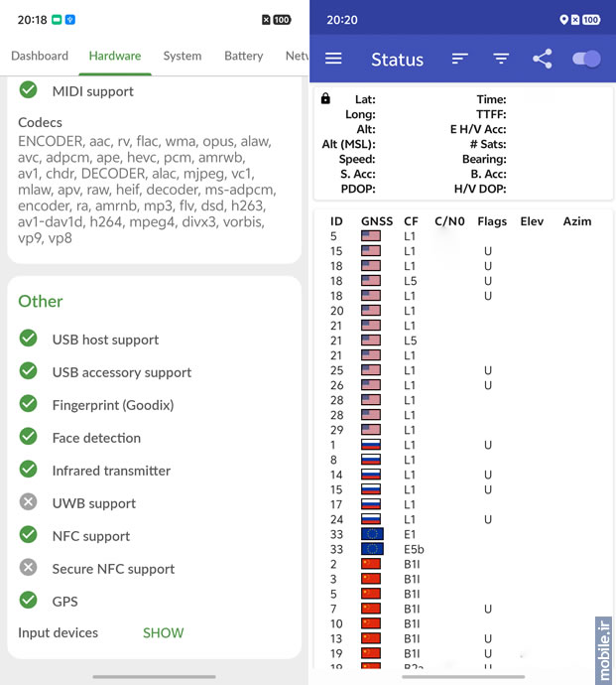Open the Battery tab

[x=243, y=56]
